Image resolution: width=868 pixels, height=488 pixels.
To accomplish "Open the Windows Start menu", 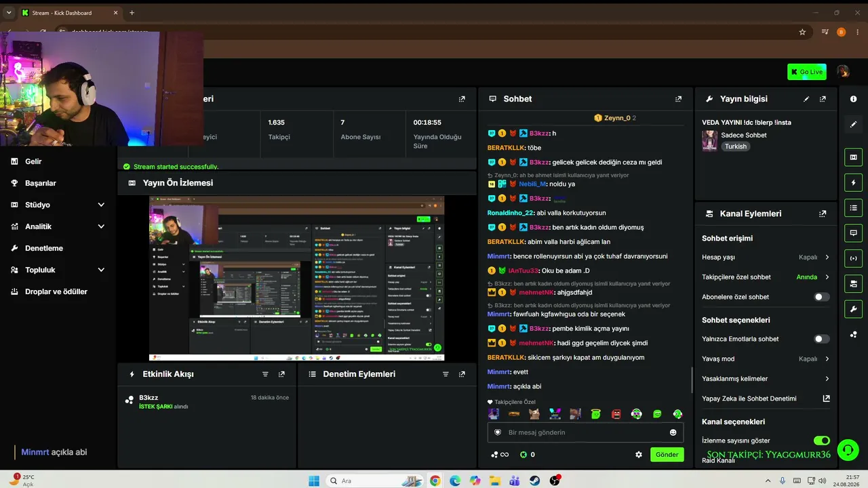I will click(x=314, y=481).
